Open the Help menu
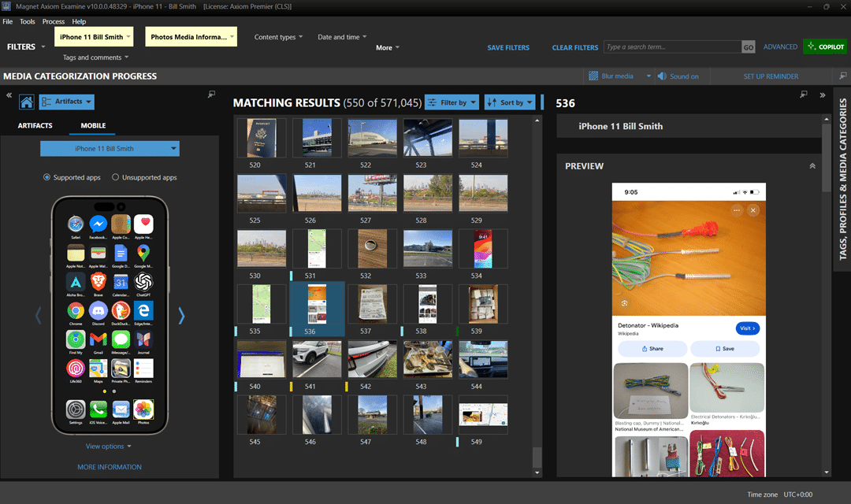The height and width of the screenshot is (504, 851). coord(80,22)
